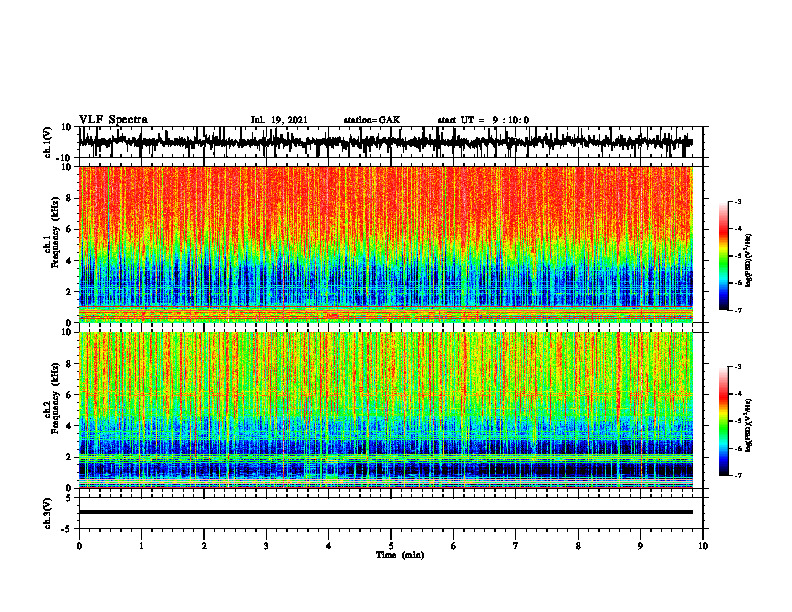Image resolution: width=792 pixels, height=612 pixels.
Task: Select the date text "Jul. 19, 2021"
Action: (279, 120)
